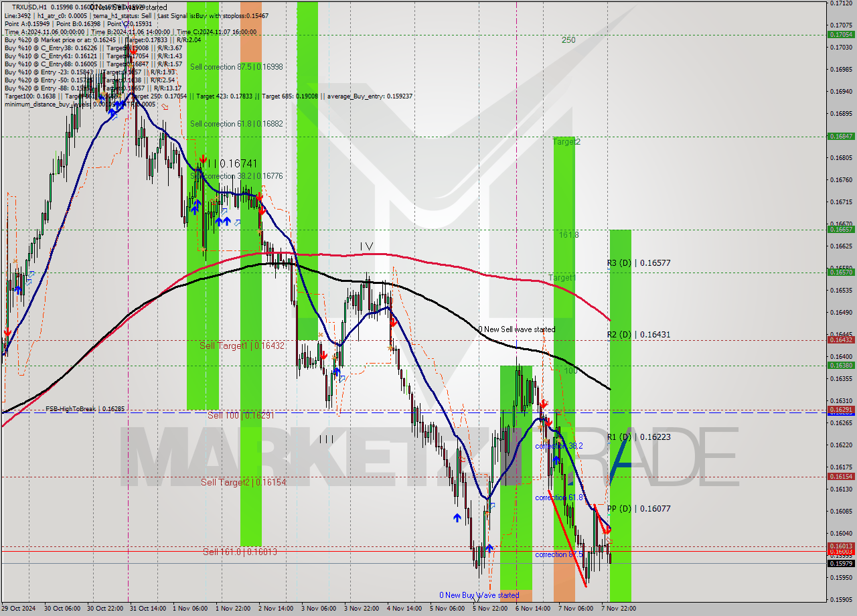Click the 0.17120 price scale value
The height and width of the screenshot is (616, 857).
click(841, 3)
